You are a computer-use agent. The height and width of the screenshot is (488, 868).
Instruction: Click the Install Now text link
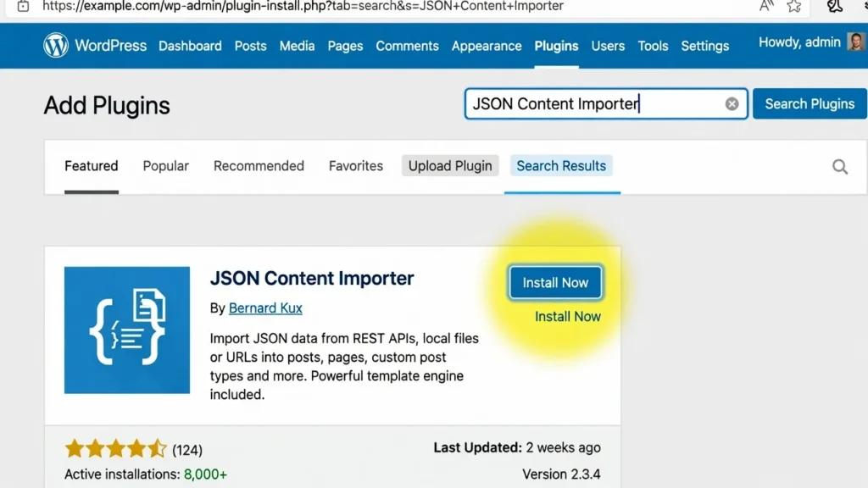tap(567, 317)
